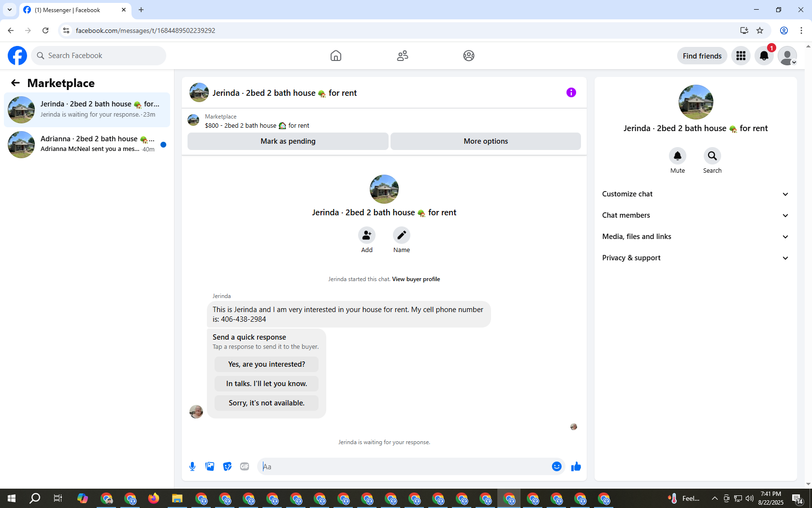
Task: Send 'Sorry, it's not available.' response
Action: (x=266, y=403)
